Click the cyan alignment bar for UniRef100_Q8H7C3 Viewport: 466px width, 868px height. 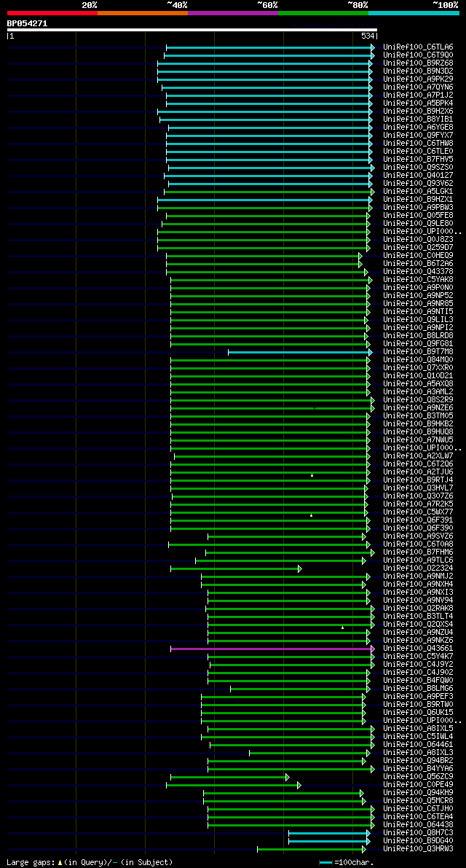pos(329,833)
